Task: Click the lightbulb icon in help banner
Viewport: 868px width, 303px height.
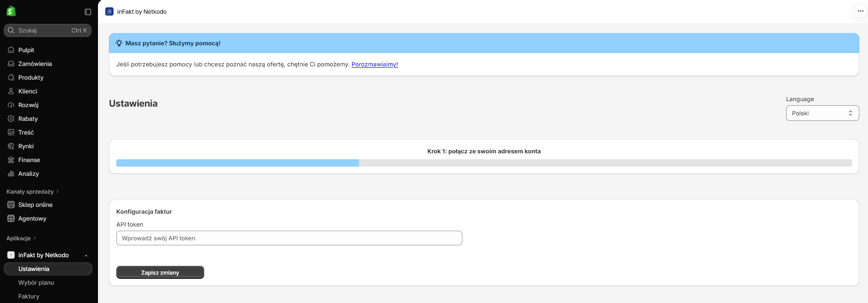Action: click(119, 43)
